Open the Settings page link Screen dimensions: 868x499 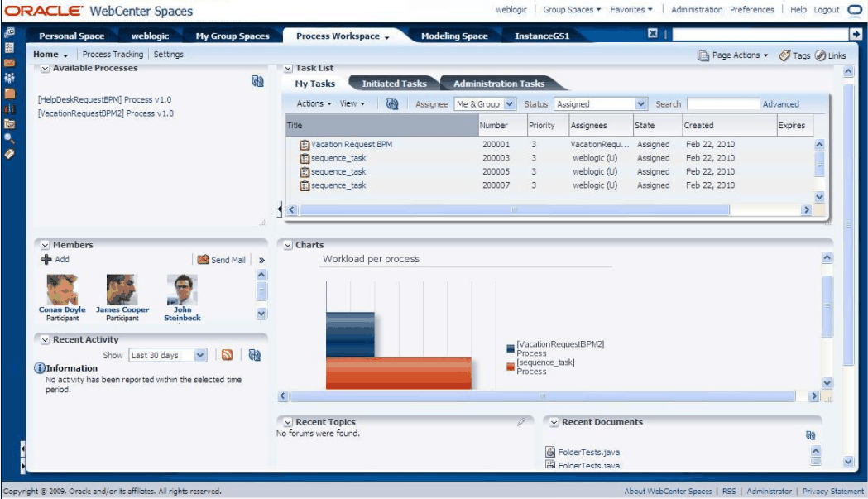[168, 55]
